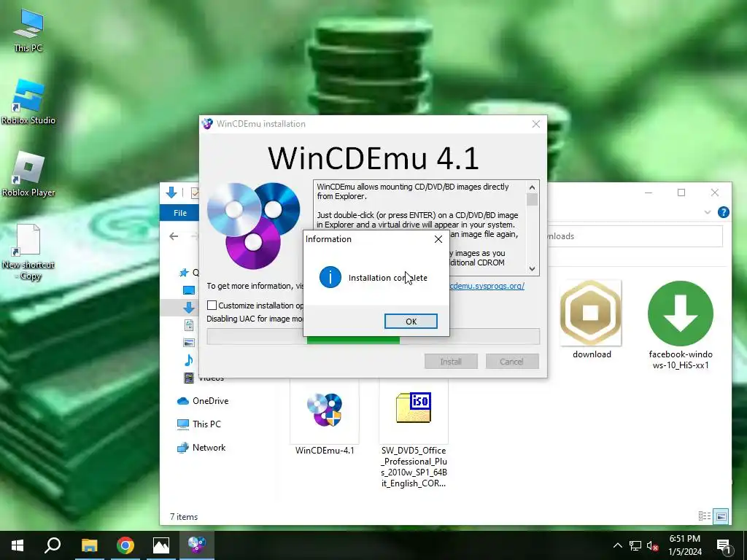The image size is (747, 560).
Task: Close the Information dialog with X
Action: (x=438, y=239)
